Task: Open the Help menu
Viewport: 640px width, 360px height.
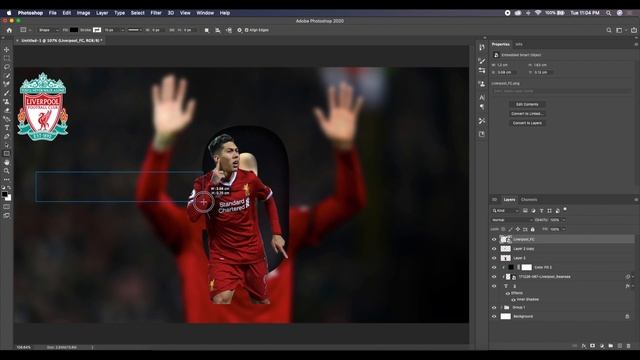Action: tap(225, 13)
